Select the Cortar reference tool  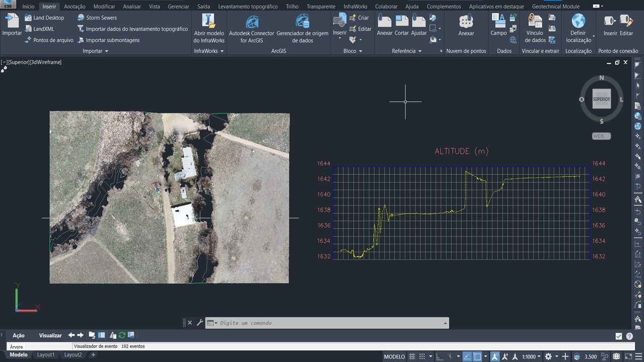coord(401,25)
